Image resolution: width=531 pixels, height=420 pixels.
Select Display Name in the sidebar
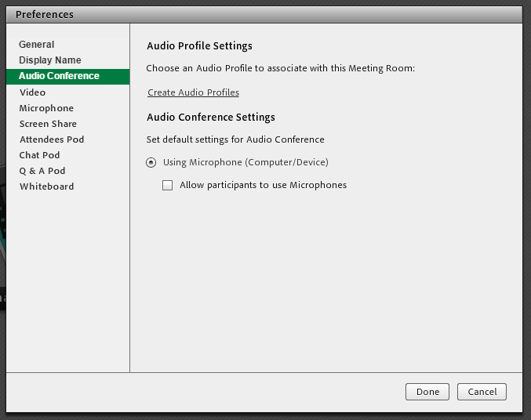coord(50,60)
